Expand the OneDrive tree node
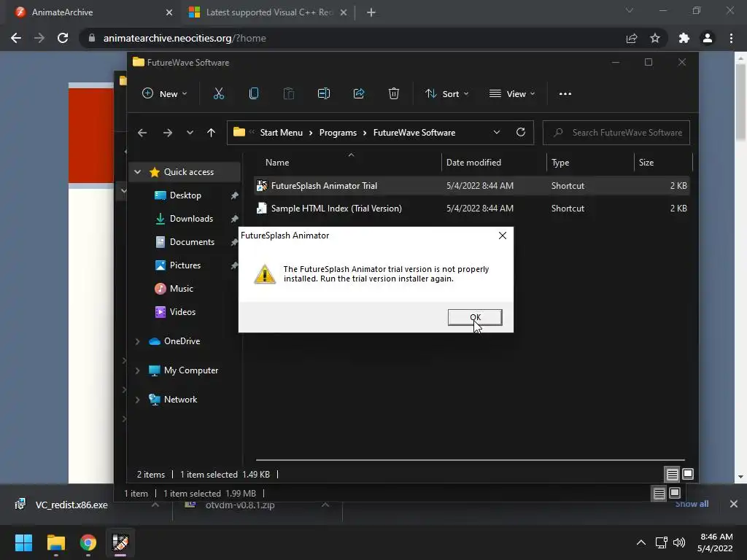 tap(138, 341)
